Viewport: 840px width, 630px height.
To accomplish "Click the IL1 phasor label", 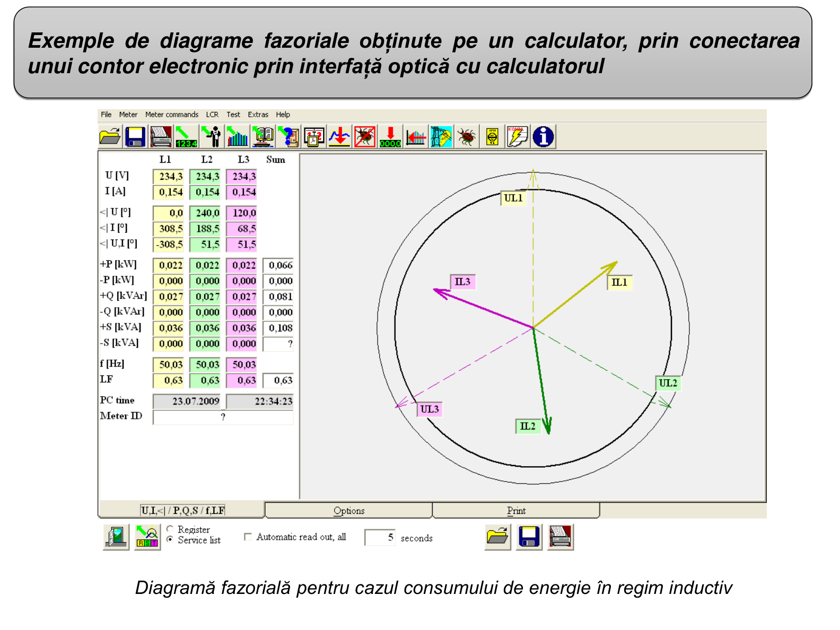I will click(619, 283).
